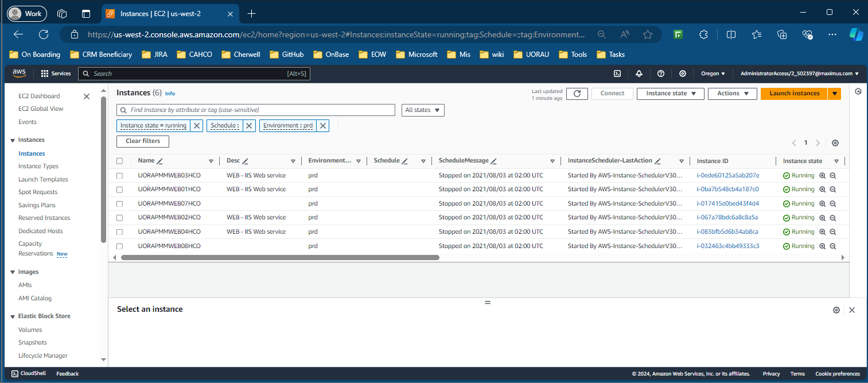
Task: Click the horizontal table scrollbar
Action: point(280,258)
